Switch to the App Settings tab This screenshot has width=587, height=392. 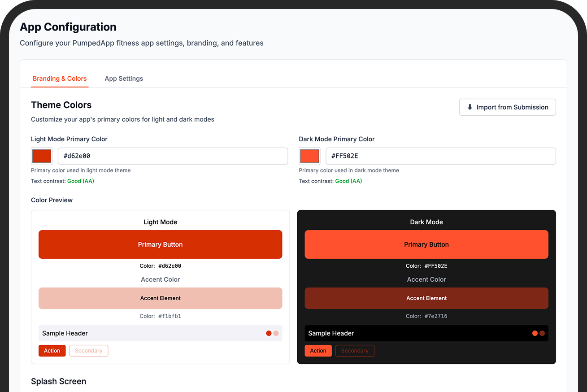pos(124,78)
